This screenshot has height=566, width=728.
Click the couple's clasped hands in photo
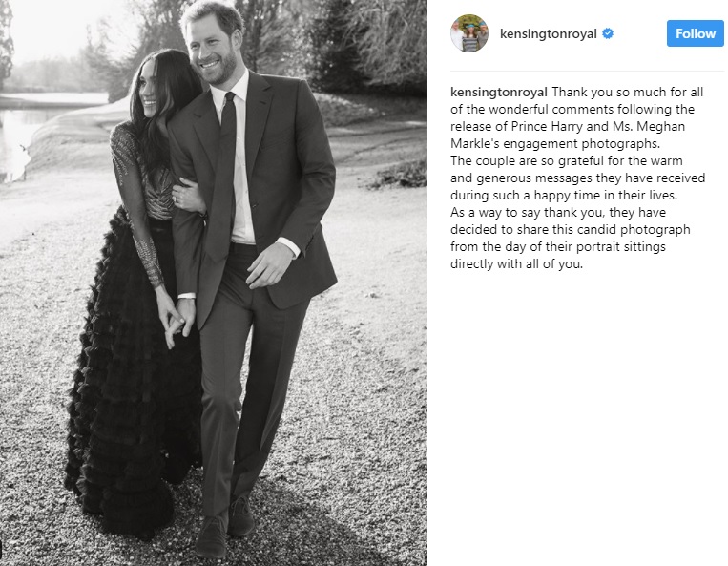177,320
